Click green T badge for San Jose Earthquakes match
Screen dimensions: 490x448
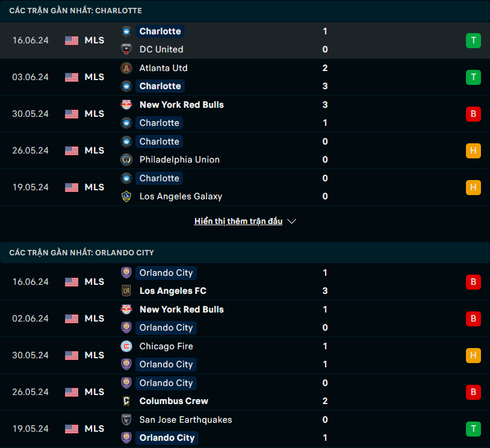[473, 429]
